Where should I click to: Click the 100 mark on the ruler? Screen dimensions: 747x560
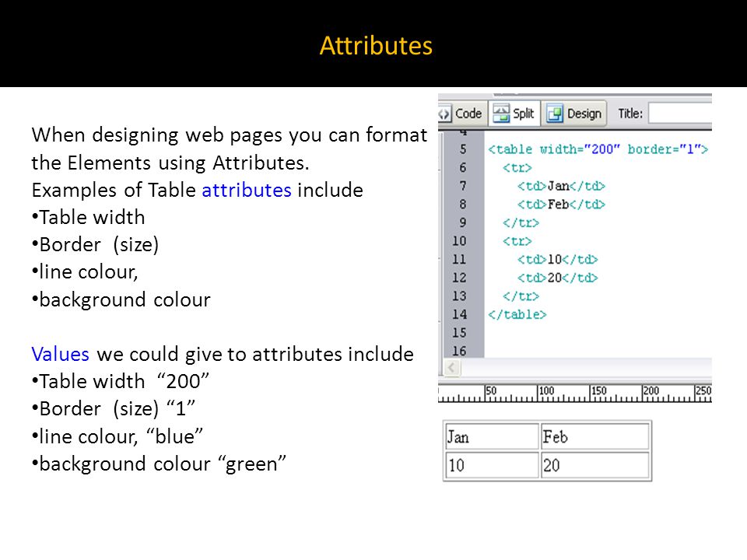pyautogui.click(x=546, y=391)
